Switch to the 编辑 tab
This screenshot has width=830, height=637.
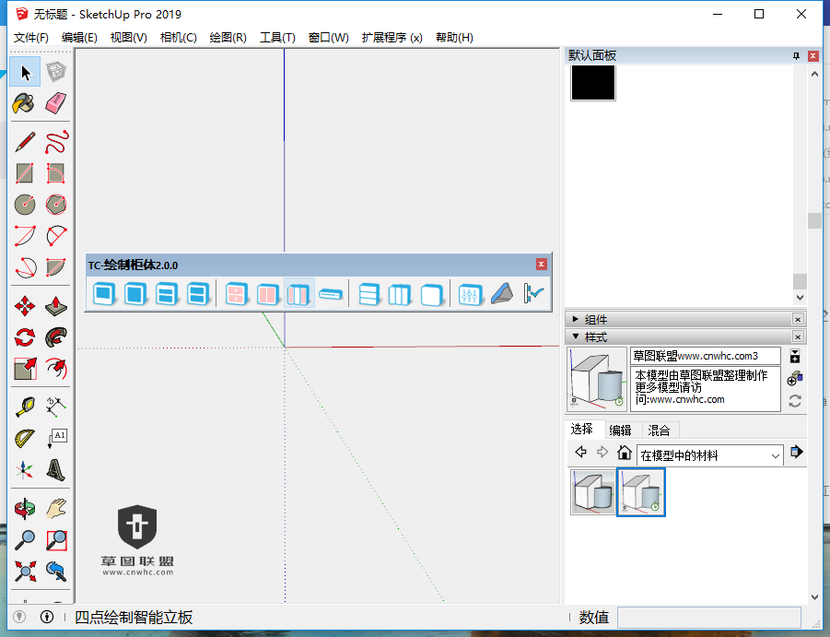(x=620, y=430)
